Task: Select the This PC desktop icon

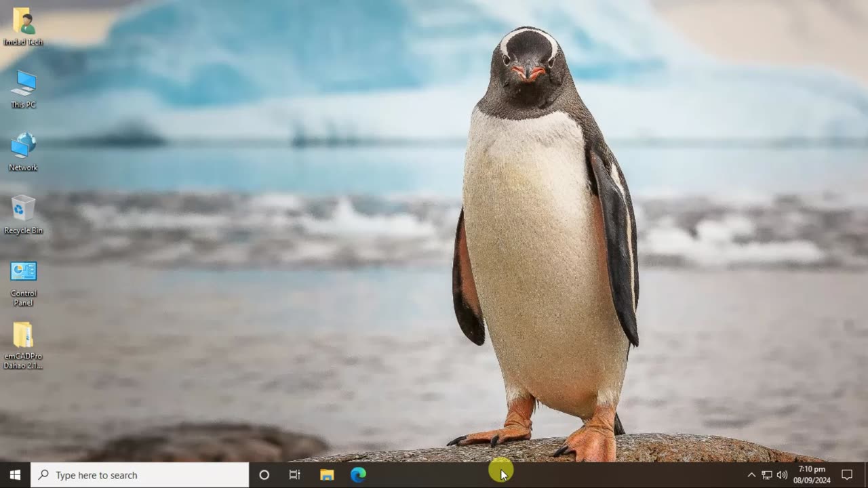Action: click(23, 89)
